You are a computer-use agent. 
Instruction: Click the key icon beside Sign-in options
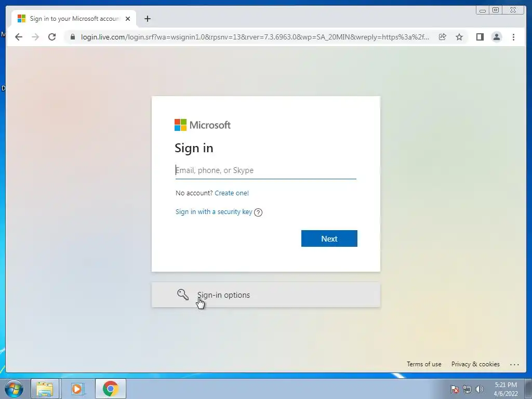point(183,295)
